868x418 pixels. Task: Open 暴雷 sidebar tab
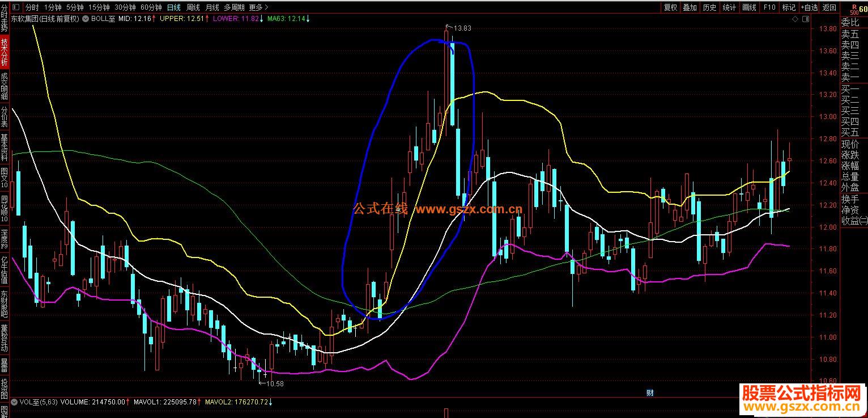pos(5,365)
